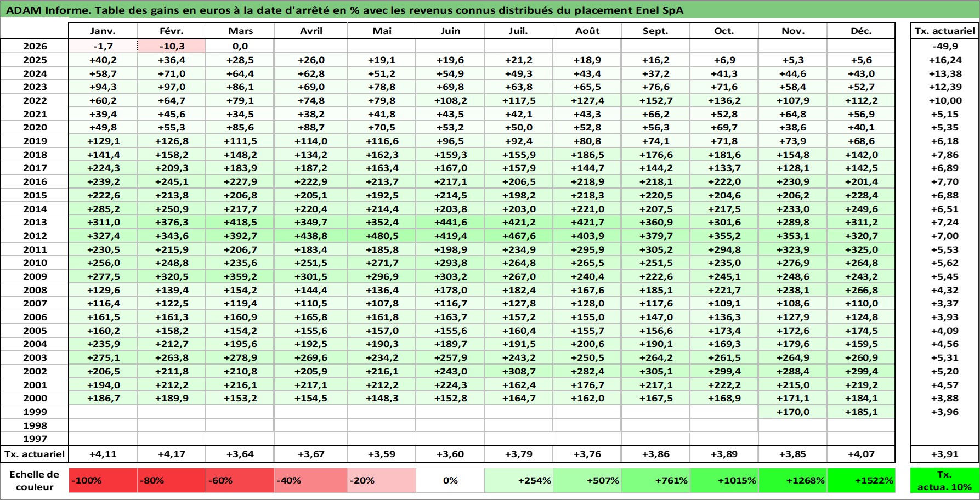
Task: Select the +441,6 cell for Juin 2013
Action: pos(450,223)
